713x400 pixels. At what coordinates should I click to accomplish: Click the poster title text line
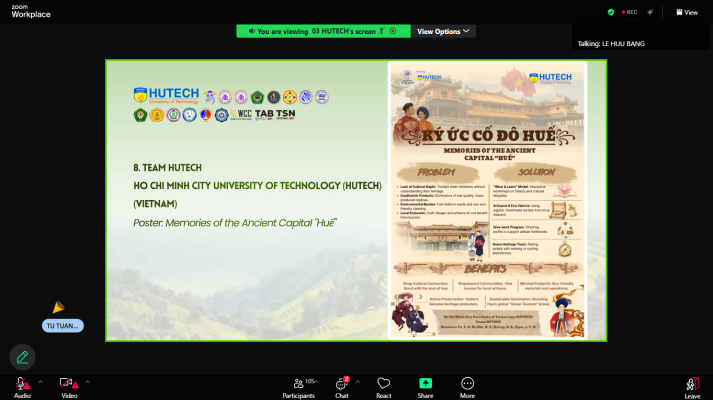tap(235, 223)
